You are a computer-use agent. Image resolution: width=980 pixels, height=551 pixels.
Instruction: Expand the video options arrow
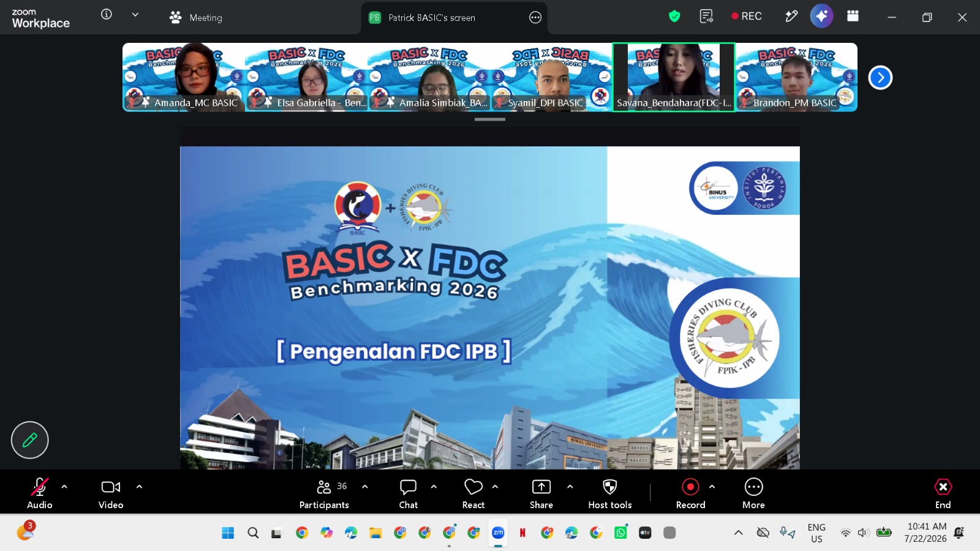click(139, 487)
